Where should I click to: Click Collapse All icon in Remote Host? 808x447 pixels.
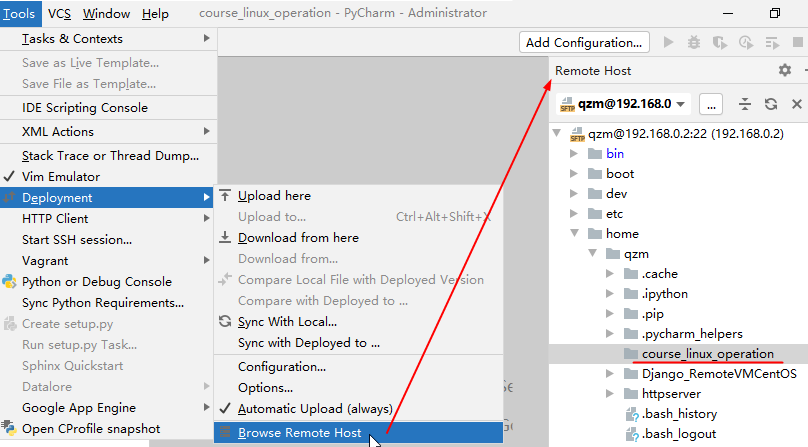coord(745,104)
